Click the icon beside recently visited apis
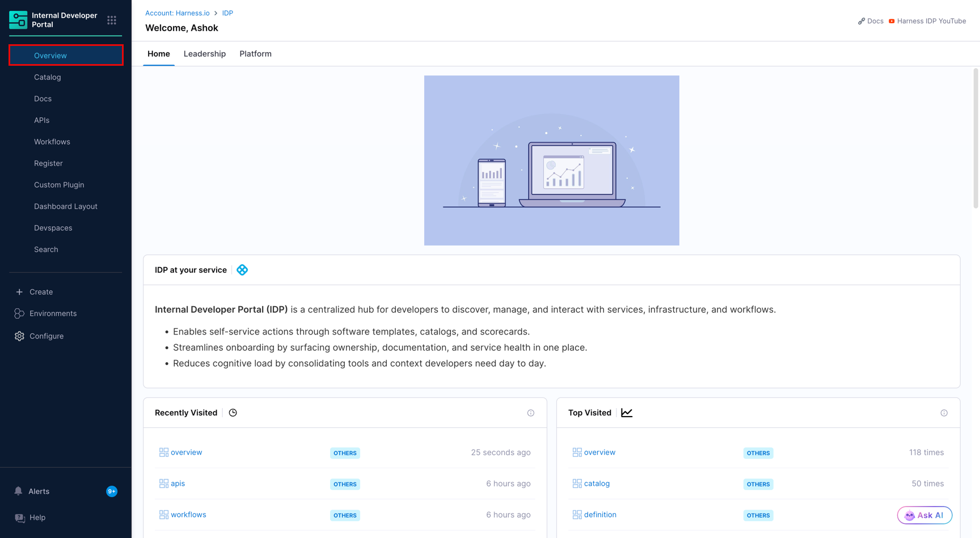980x538 pixels. (164, 484)
